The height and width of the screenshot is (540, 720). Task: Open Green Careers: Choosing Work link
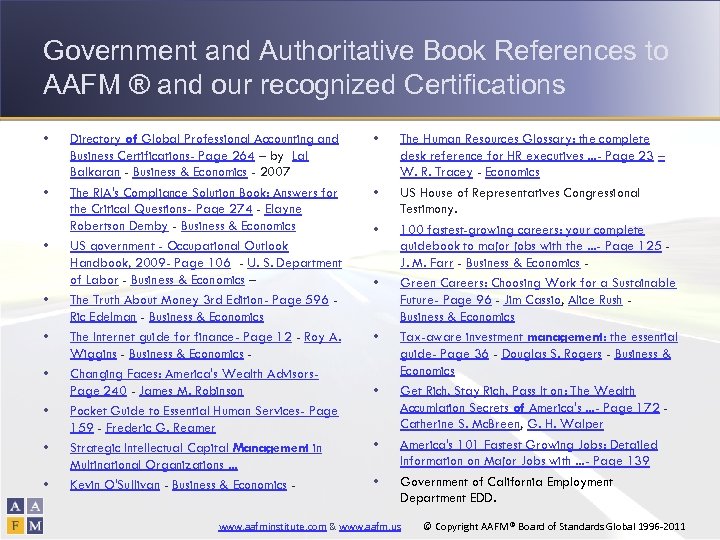pos(538,291)
